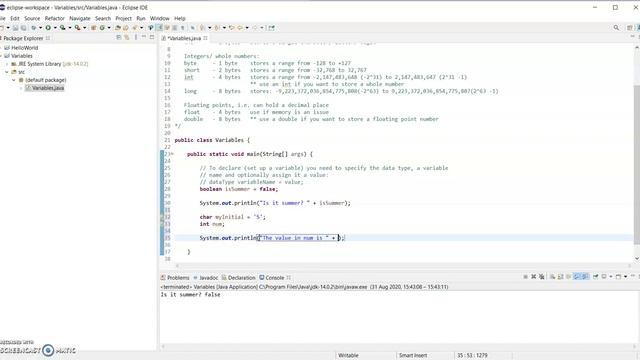This screenshot has width=640, height=360.
Task: Toggle Scroll Lock in Console
Action: (x=560, y=277)
